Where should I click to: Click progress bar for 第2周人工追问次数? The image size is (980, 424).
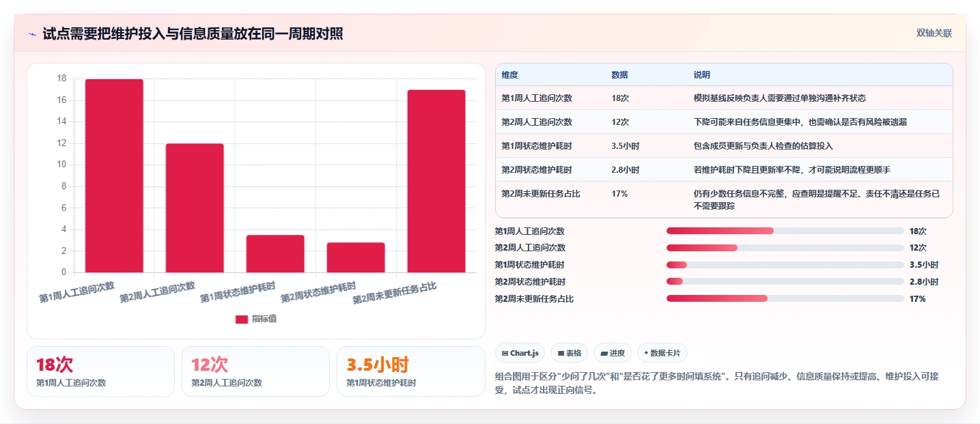(x=785, y=248)
